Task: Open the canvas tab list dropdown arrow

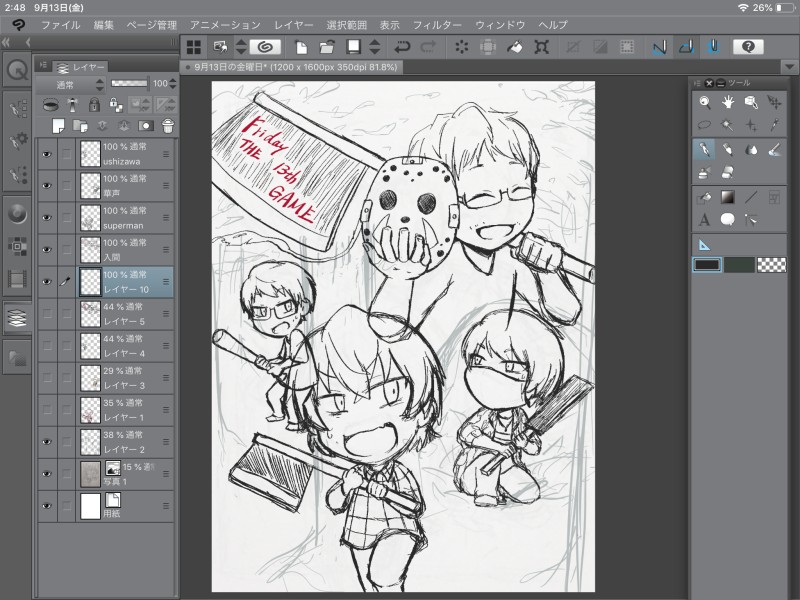Action: (789, 67)
